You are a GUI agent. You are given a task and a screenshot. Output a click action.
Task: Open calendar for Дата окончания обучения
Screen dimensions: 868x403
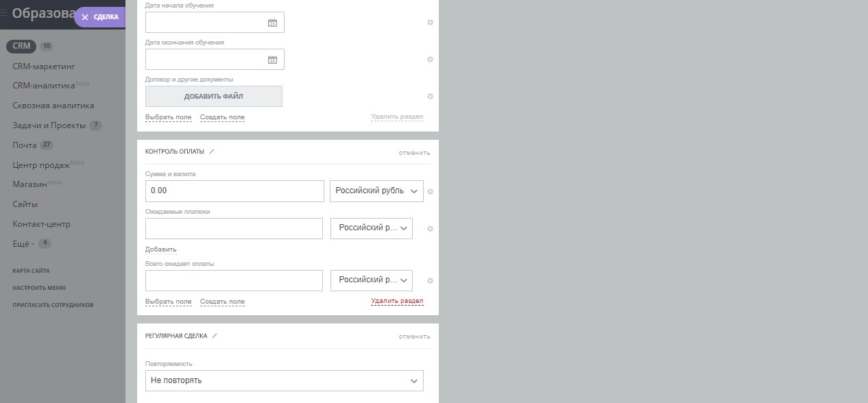tap(272, 60)
